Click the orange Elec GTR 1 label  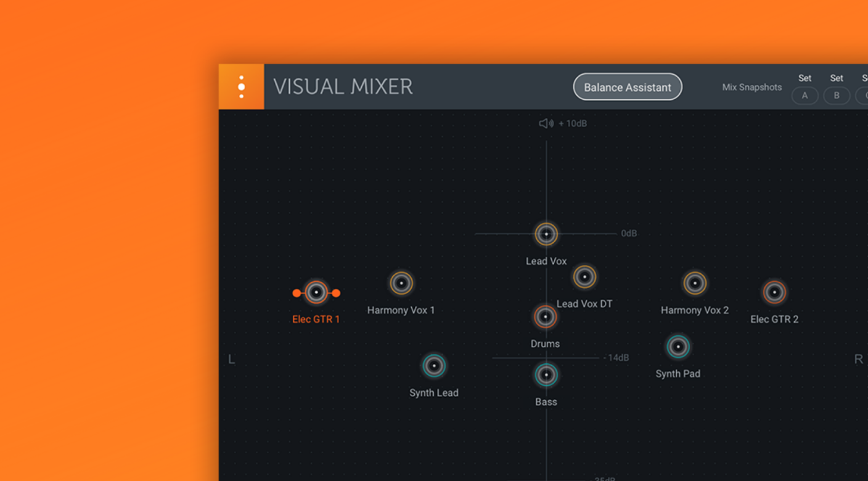tap(316, 319)
